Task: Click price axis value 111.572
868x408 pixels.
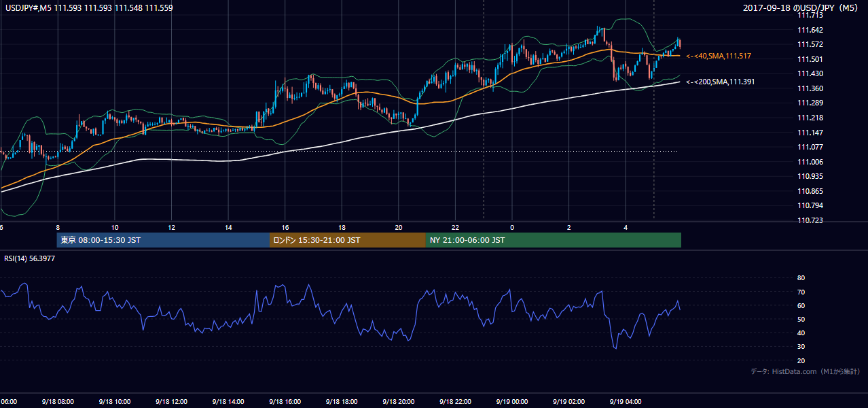Action: coord(810,44)
